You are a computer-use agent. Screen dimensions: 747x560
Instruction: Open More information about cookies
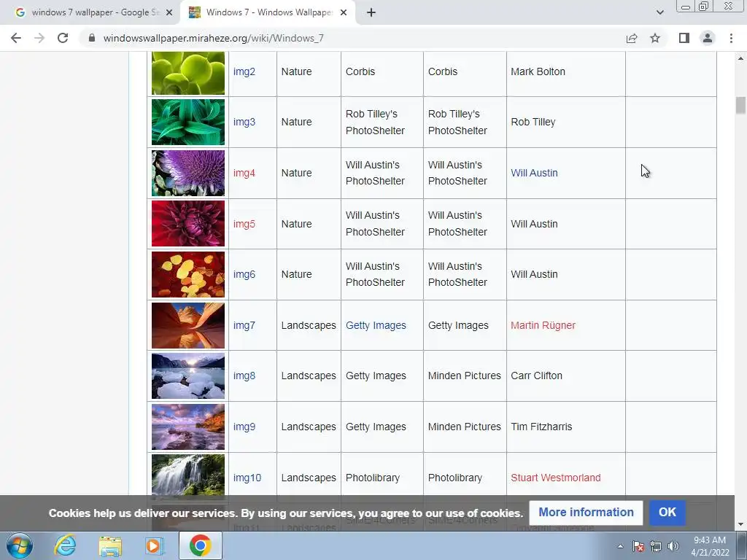pos(586,513)
